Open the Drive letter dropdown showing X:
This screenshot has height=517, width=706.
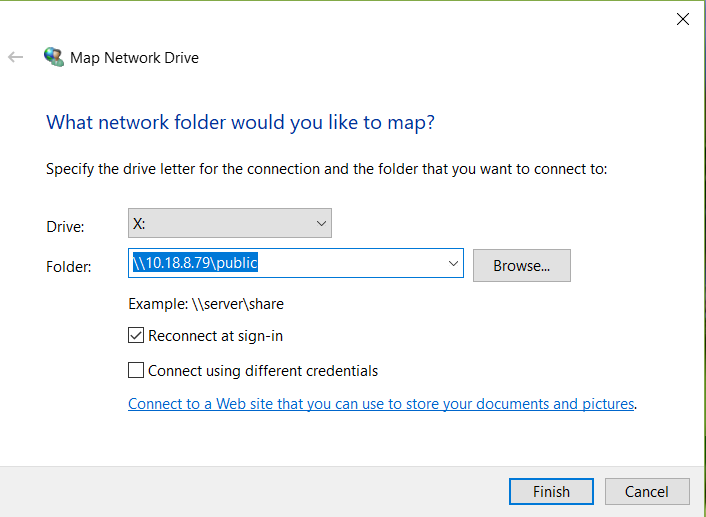[229, 223]
